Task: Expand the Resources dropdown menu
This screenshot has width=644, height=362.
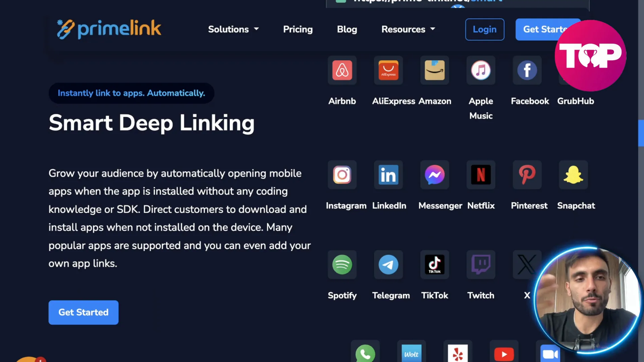Action: (x=408, y=29)
